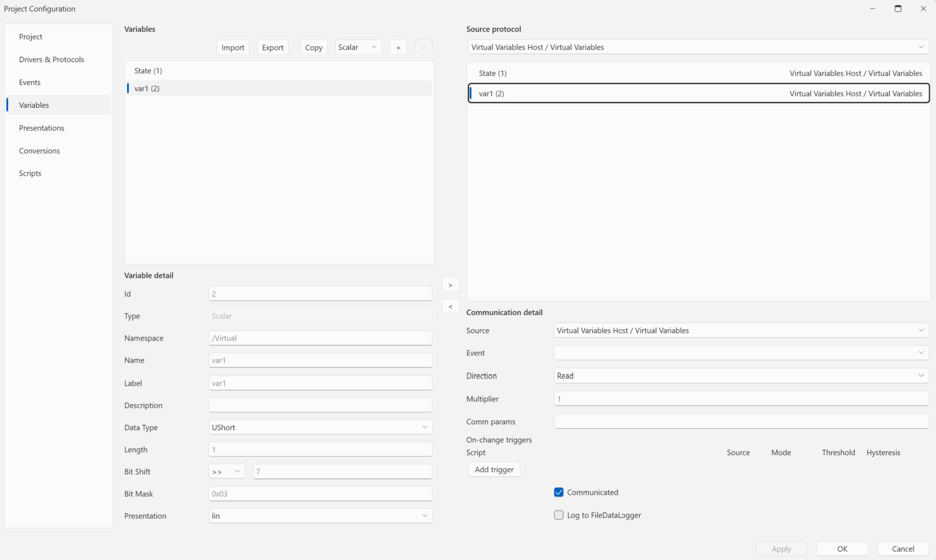The height and width of the screenshot is (560, 936).
Task: Select var1 (2) in the Variables list
Action: (279, 89)
